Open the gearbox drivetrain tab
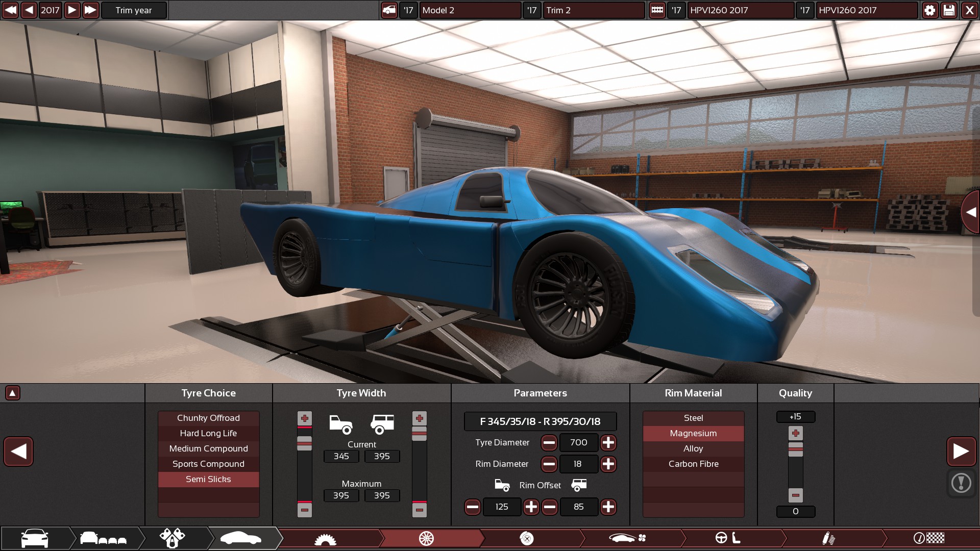The width and height of the screenshot is (980, 551). [325, 538]
